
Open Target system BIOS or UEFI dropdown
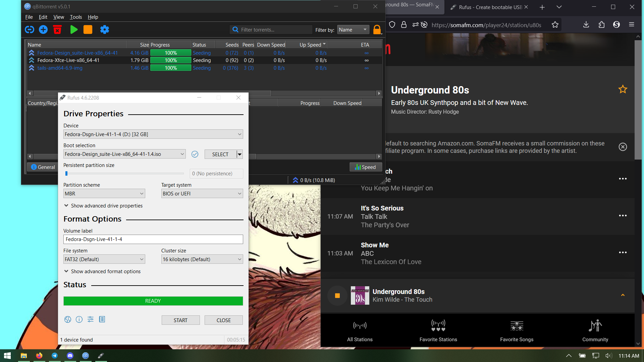[x=202, y=194]
